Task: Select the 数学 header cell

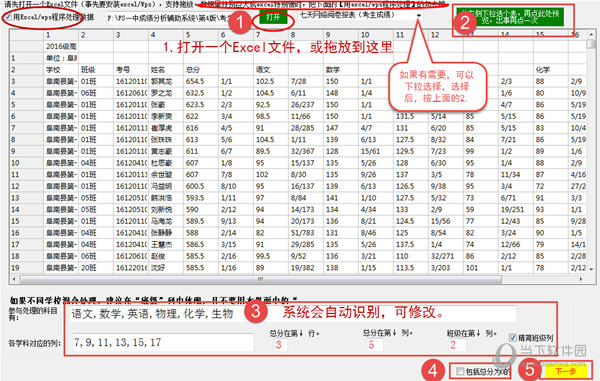Action: point(341,70)
